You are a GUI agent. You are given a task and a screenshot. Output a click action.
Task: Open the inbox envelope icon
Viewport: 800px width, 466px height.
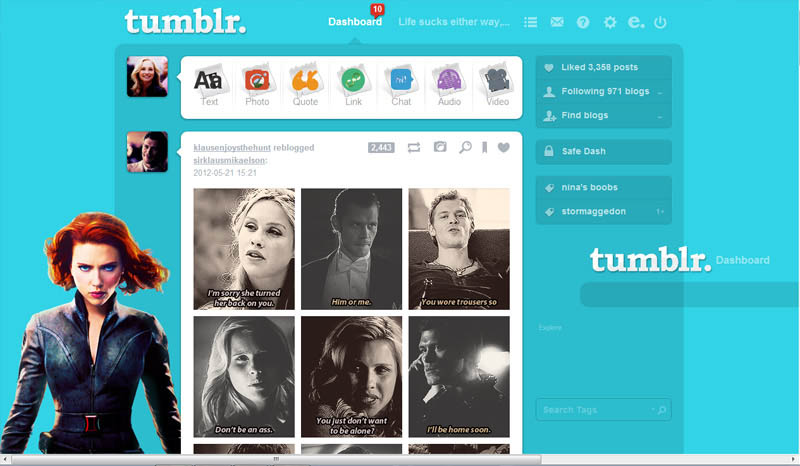[x=557, y=22]
